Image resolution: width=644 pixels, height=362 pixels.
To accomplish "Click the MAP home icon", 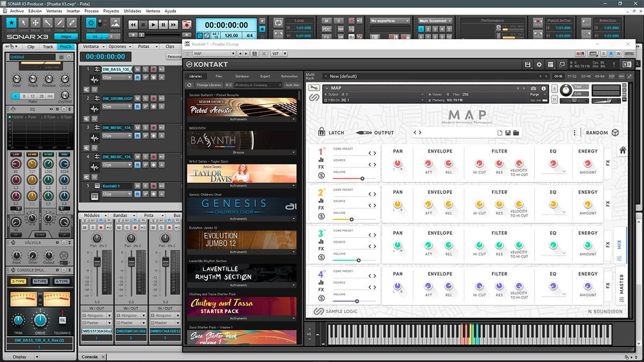I will click(x=623, y=150).
